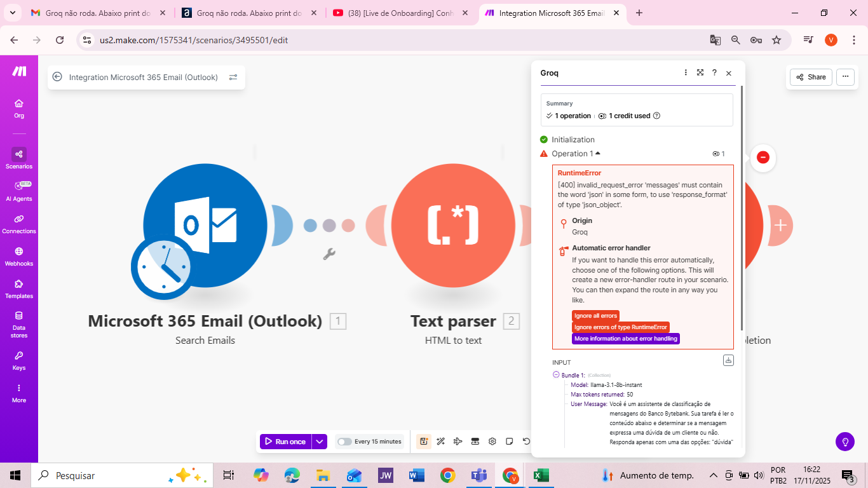The image size is (868, 488).
Task: Open Webhooks in the sidebar
Action: 19,256
